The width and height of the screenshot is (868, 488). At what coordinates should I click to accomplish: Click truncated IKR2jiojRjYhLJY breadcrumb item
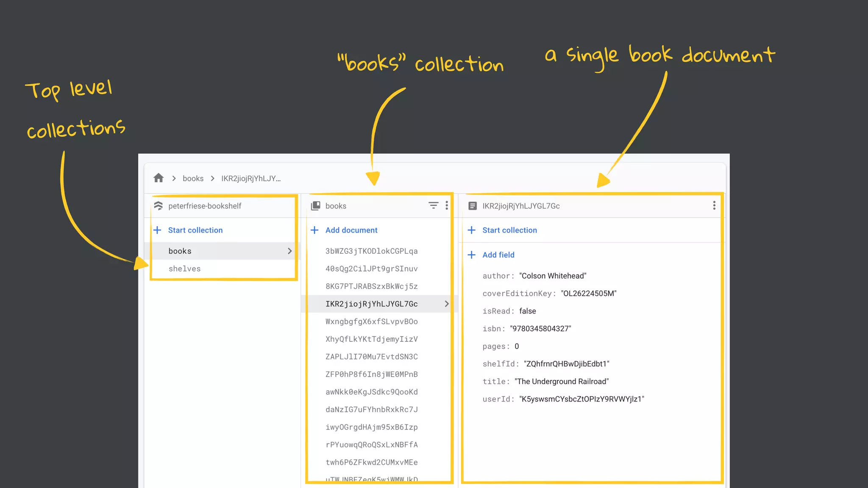(250, 178)
